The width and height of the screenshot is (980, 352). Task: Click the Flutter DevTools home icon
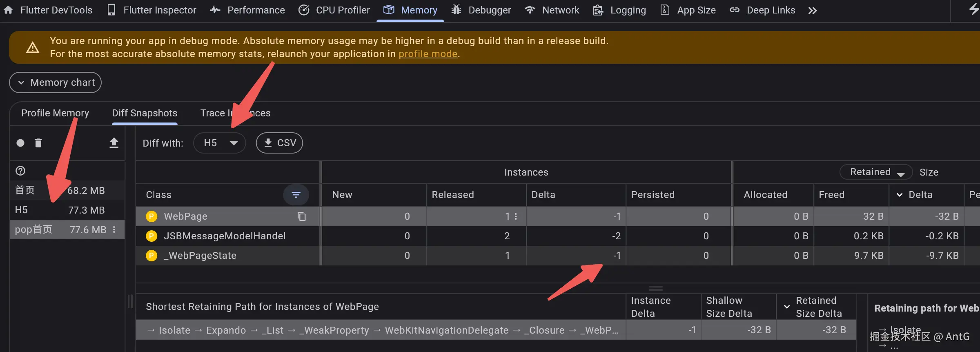tap(8, 10)
